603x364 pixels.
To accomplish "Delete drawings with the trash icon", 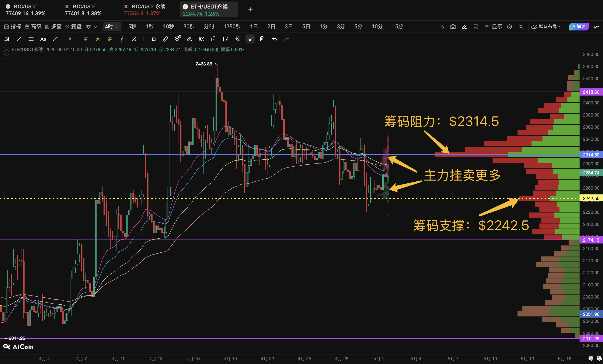I will coord(262,39).
